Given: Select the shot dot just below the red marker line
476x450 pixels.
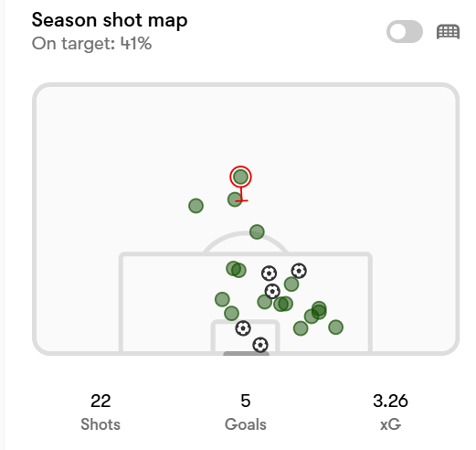Looking at the screenshot, I should [x=235, y=199].
